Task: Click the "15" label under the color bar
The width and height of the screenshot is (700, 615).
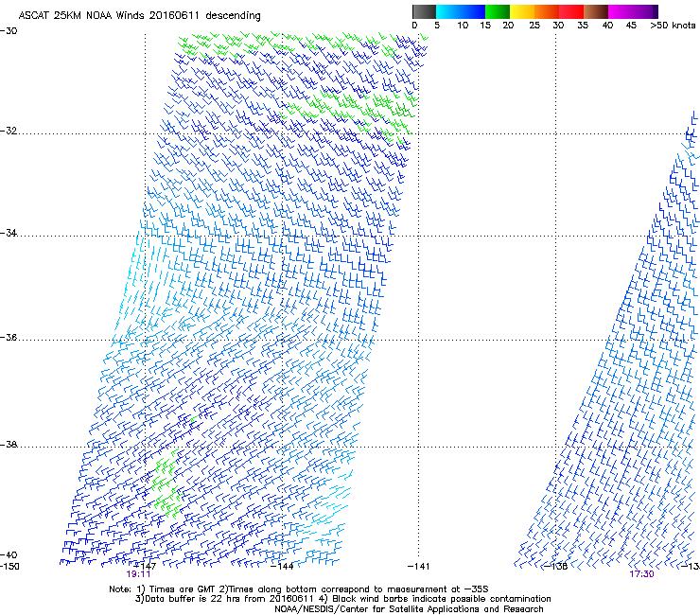Action: coord(485,26)
